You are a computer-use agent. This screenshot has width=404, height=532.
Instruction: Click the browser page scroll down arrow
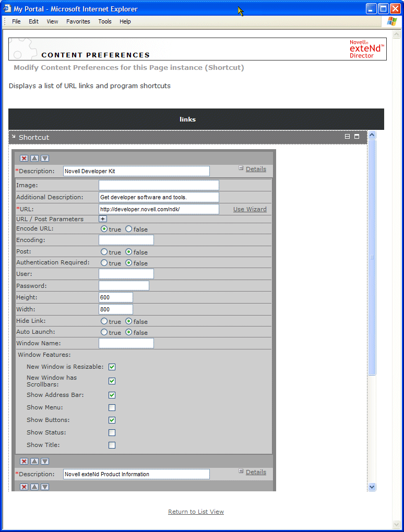click(x=396, y=524)
